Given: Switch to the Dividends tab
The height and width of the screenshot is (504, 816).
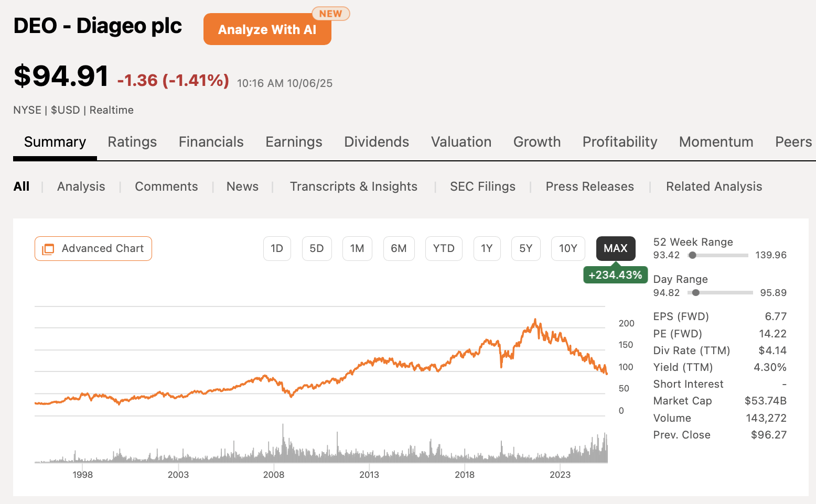Looking at the screenshot, I should tap(376, 141).
